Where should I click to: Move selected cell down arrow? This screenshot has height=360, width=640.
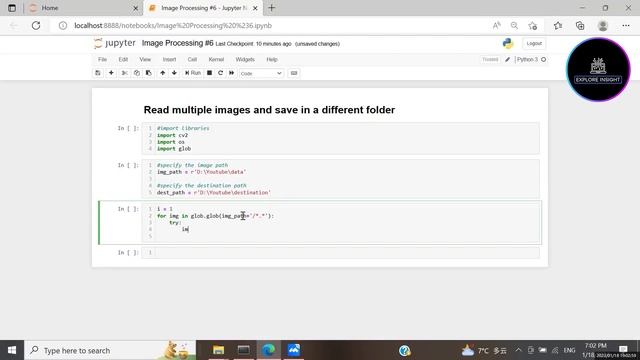click(x=174, y=73)
